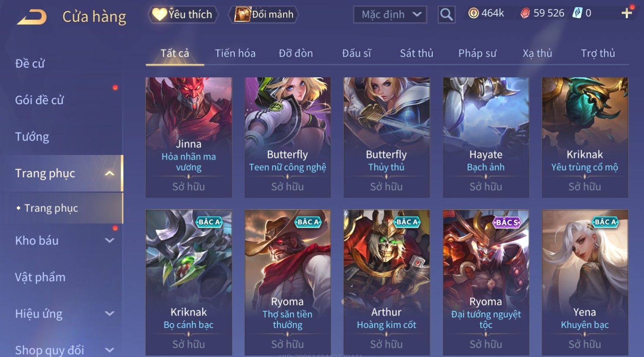Open the Mặc định sort dropdown
The image size is (644, 357).
tap(390, 15)
